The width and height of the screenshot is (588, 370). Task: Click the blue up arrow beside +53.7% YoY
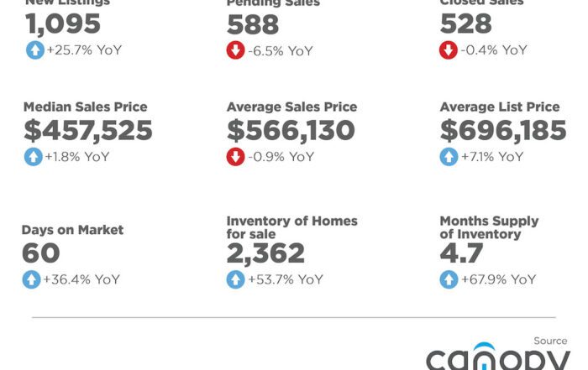point(236,279)
